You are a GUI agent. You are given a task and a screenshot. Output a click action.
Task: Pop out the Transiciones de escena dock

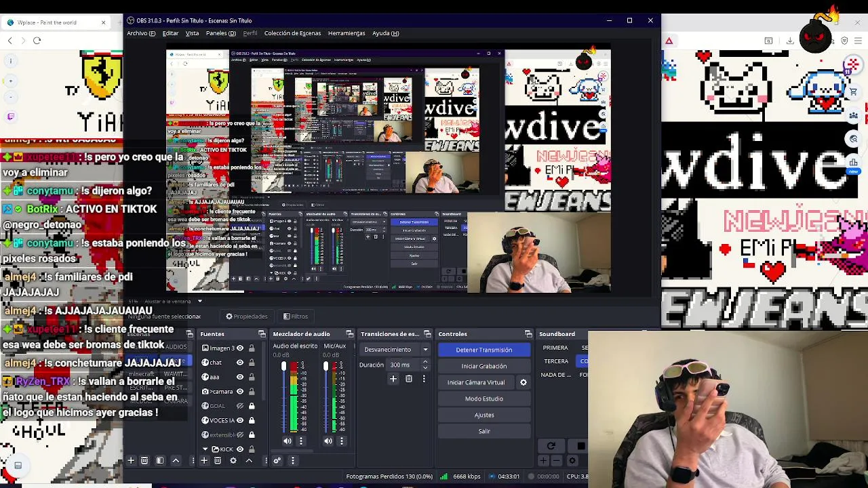(x=427, y=334)
